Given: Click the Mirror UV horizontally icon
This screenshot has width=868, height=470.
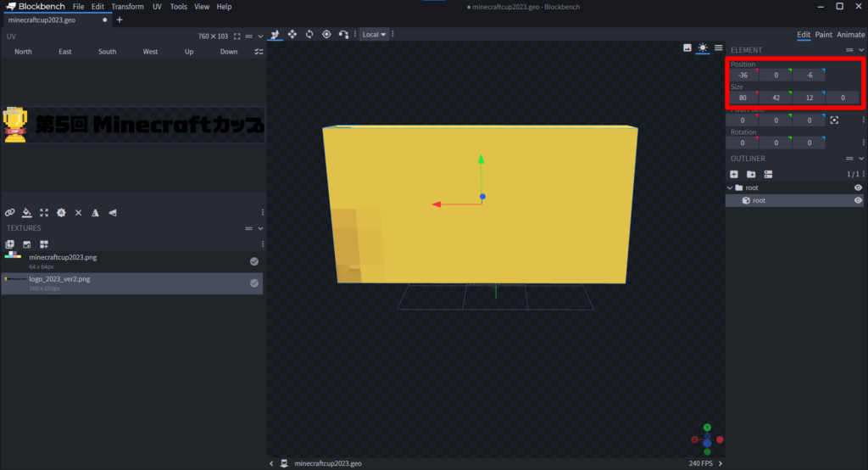Looking at the screenshot, I should [95, 212].
